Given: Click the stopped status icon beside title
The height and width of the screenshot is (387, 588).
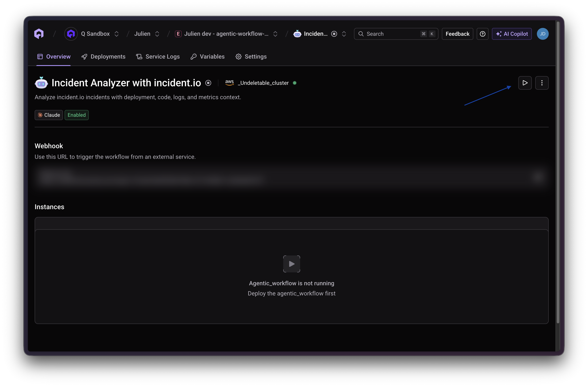Looking at the screenshot, I should click(208, 83).
